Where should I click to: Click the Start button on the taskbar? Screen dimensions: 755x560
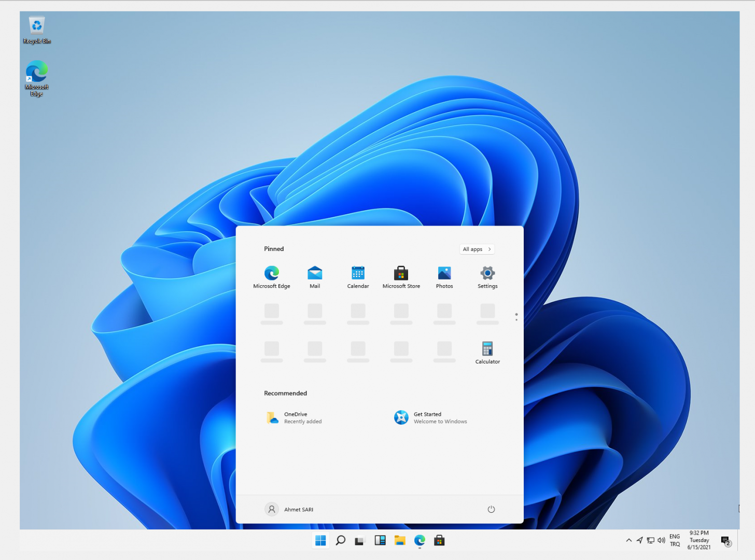coord(320,540)
